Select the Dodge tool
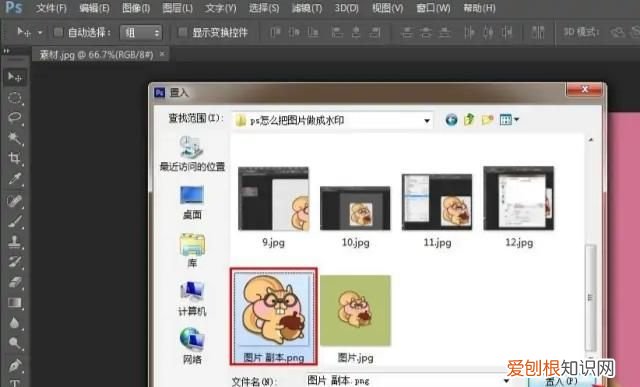Viewport: 640px width, 387px height. 15,343
